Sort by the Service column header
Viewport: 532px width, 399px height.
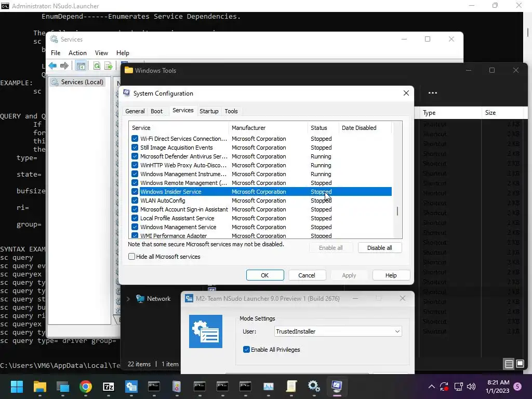tap(179, 128)
